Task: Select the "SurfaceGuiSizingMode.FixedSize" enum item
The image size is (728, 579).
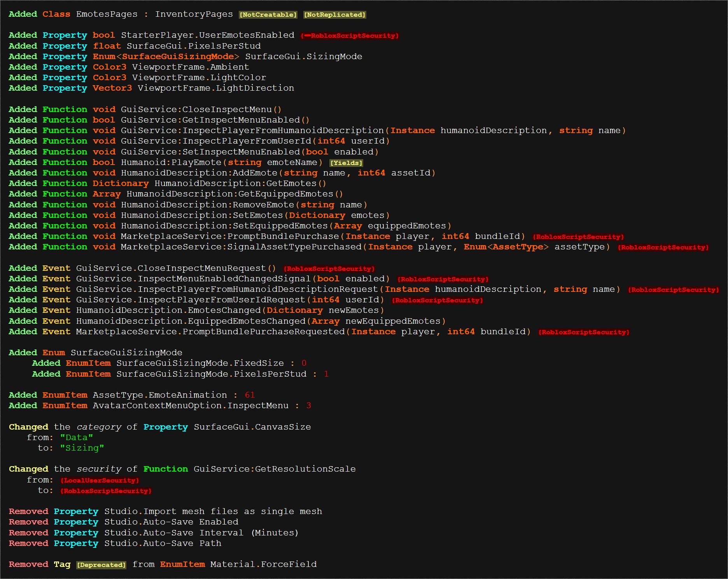Action: [x=200, y=363]
